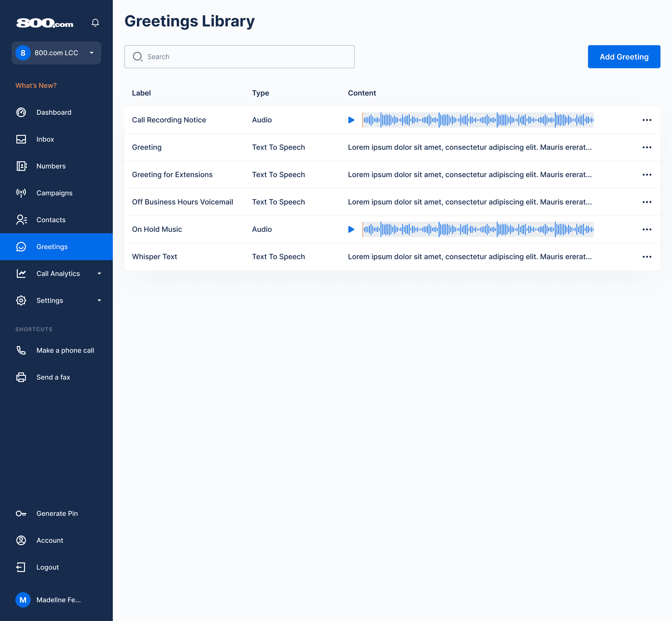Expand the Settings submenu
The height and width of the screenshot is (621, 672).
(x=99, y=300)
